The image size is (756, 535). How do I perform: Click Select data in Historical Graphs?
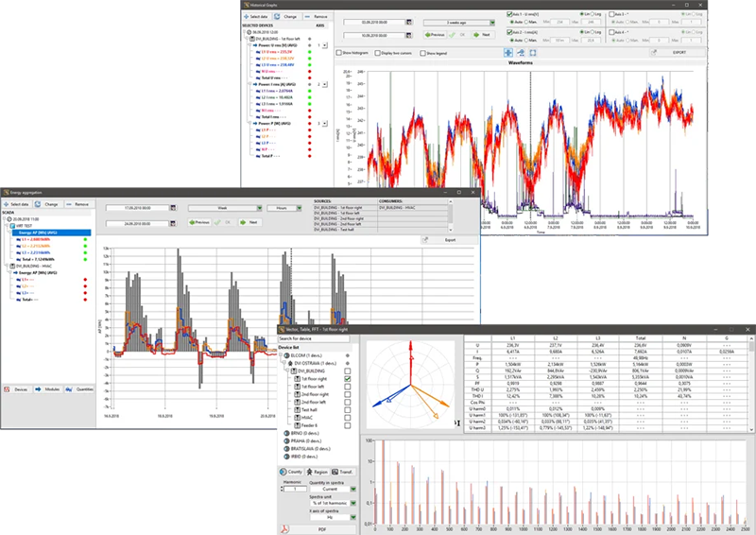pos(259,17)
